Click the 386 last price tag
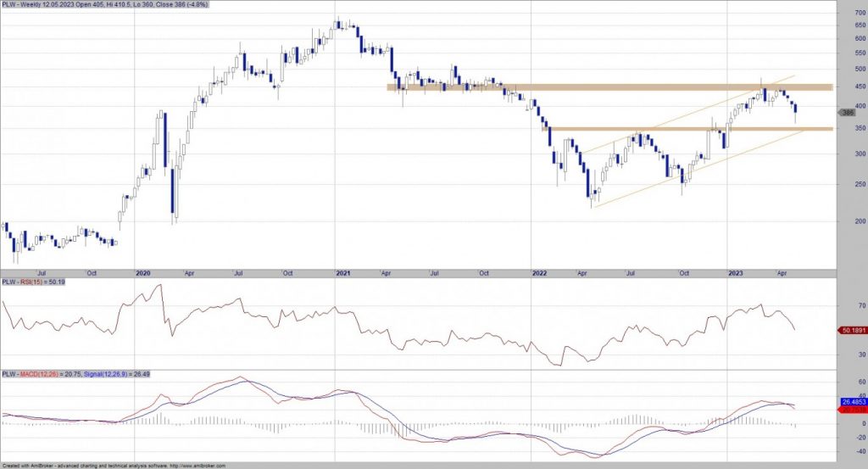 tap(849, 112)
